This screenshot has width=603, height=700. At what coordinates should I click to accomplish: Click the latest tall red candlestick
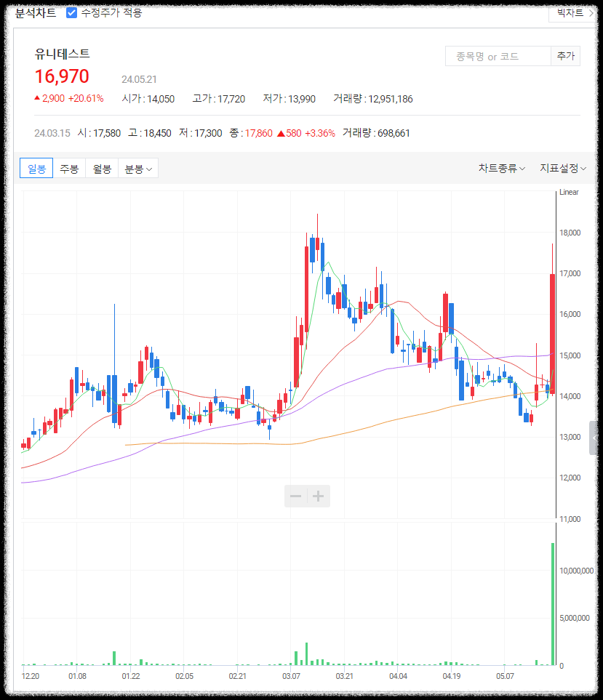coord(553,333)
